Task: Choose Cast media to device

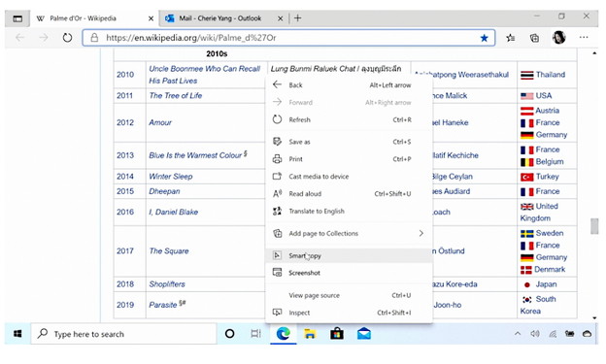Action: pos(349,177)
